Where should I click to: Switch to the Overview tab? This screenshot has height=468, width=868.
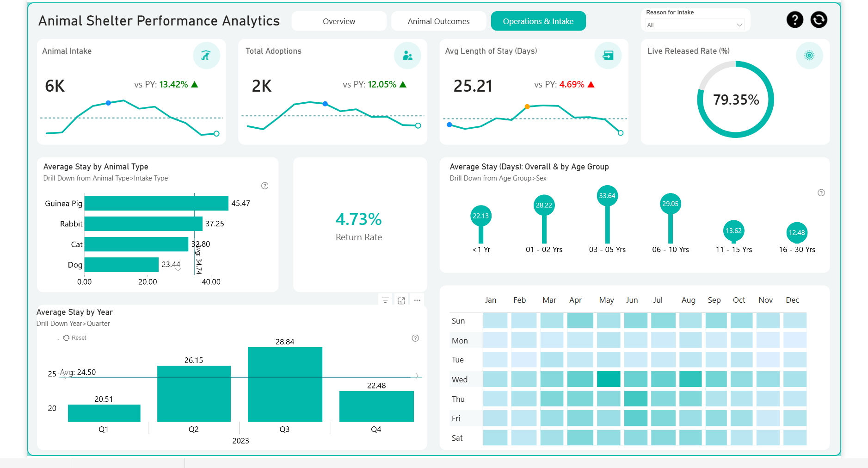pos(339,21)
